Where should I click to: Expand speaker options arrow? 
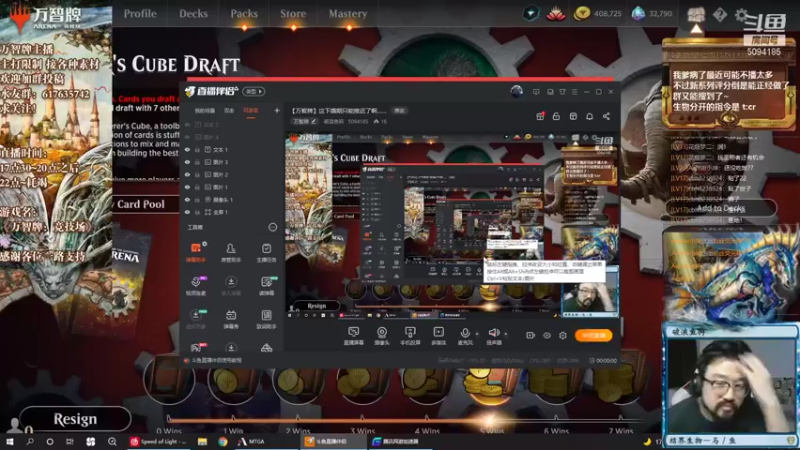[x=506, y=334]
